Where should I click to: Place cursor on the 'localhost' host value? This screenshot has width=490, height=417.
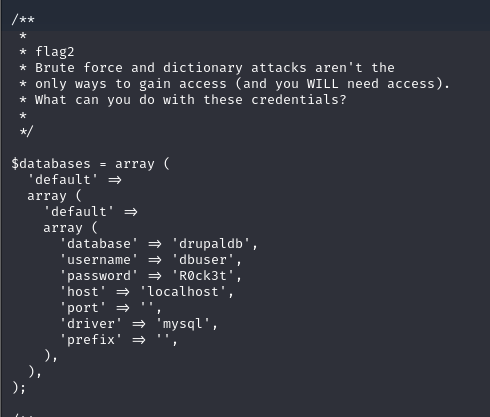[x=183, y=292]
